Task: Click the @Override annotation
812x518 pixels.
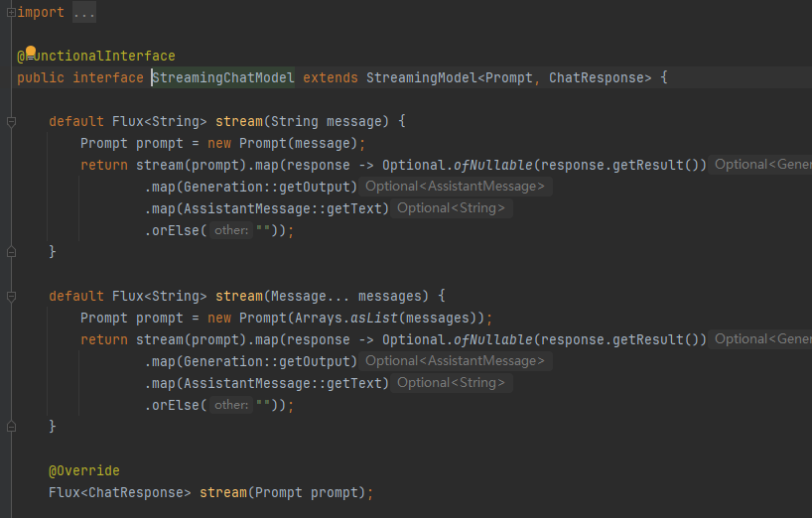Action: pos(84,471)
